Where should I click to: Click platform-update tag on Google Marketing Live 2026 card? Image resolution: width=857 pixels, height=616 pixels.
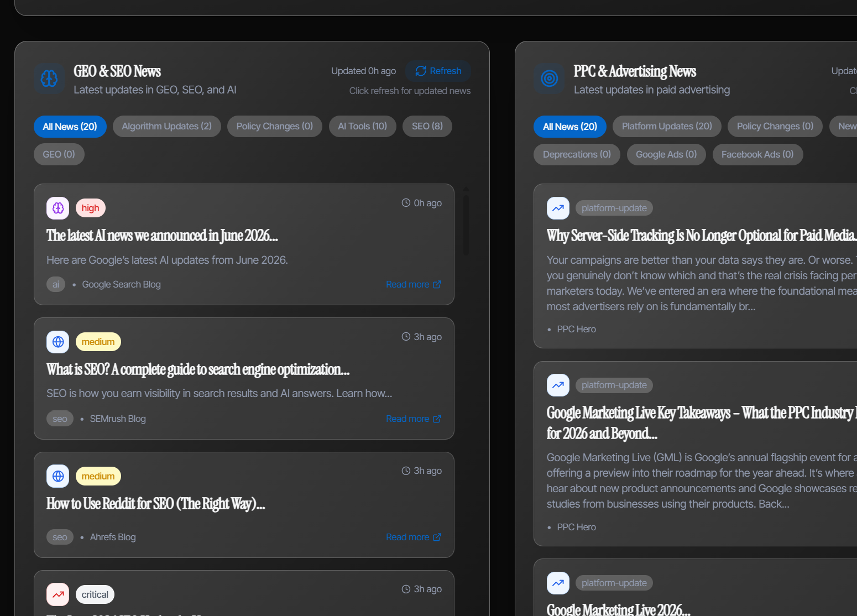pyautogui.click(x=614, y=583)
